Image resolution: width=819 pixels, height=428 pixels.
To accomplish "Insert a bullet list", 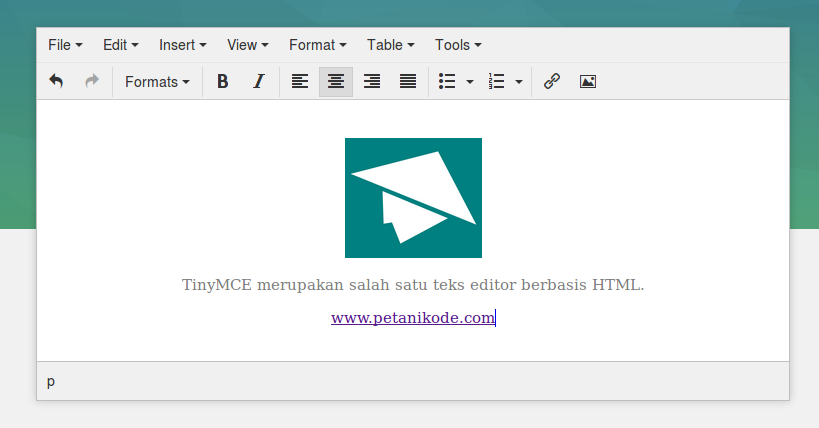I will 447,82.
